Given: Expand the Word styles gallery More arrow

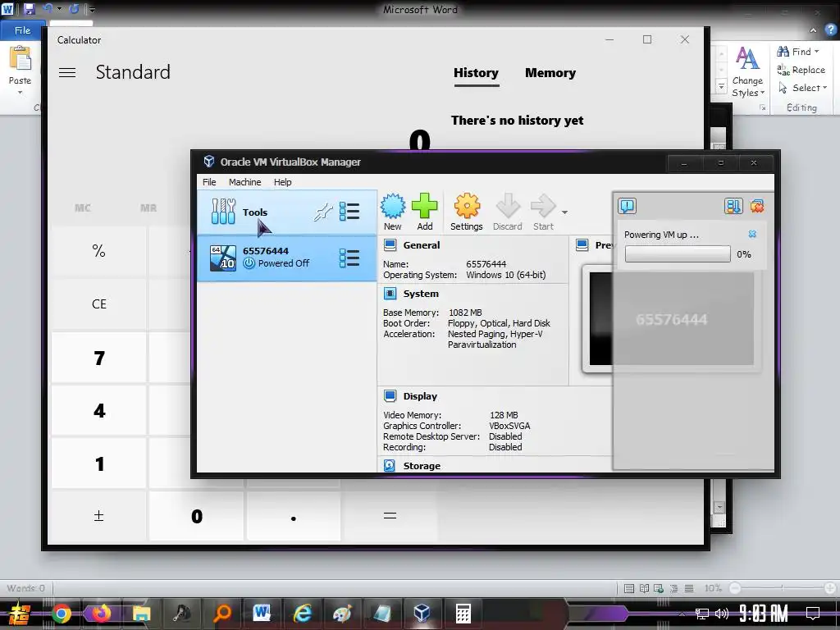Looking at the screenshot, I should tap(721, 86).
